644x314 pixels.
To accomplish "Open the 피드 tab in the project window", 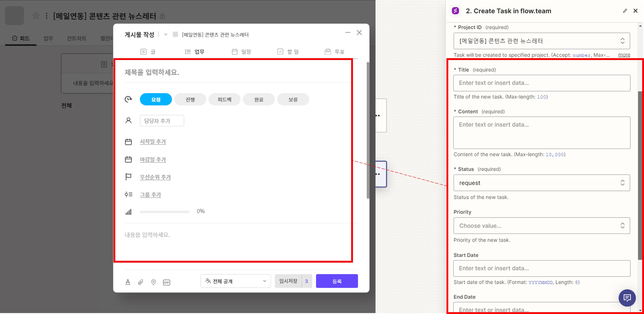I will click(x=21, y=38).
